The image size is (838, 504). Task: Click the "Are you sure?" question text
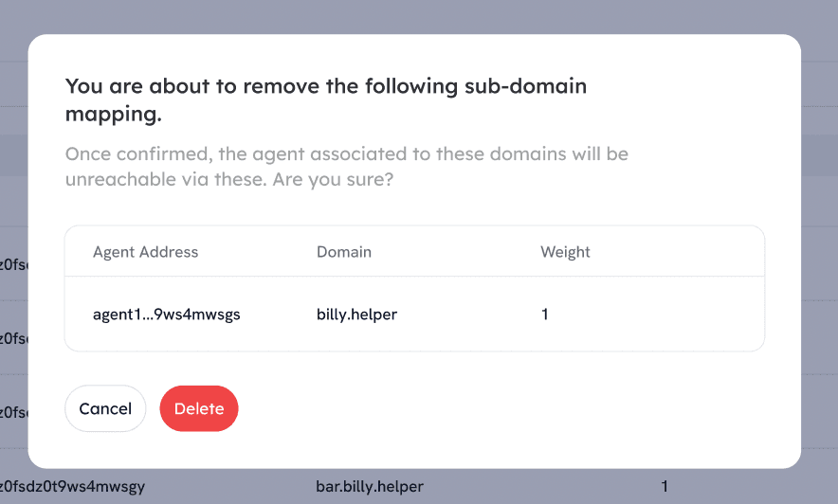tap(331, 179)
